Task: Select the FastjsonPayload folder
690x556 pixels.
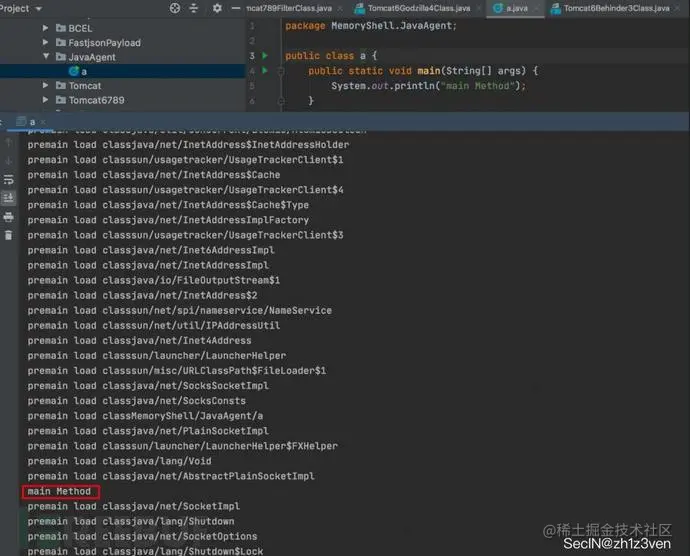Action: [x=99, y=43]
